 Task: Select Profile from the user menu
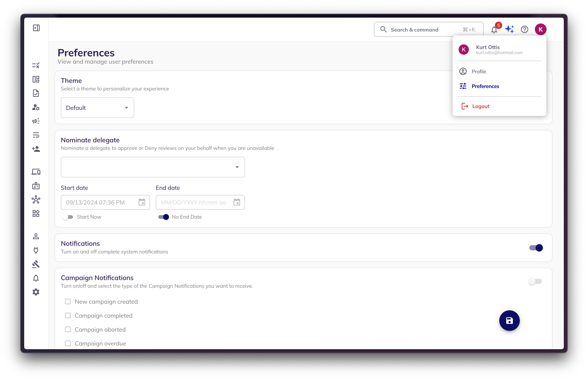479,72
